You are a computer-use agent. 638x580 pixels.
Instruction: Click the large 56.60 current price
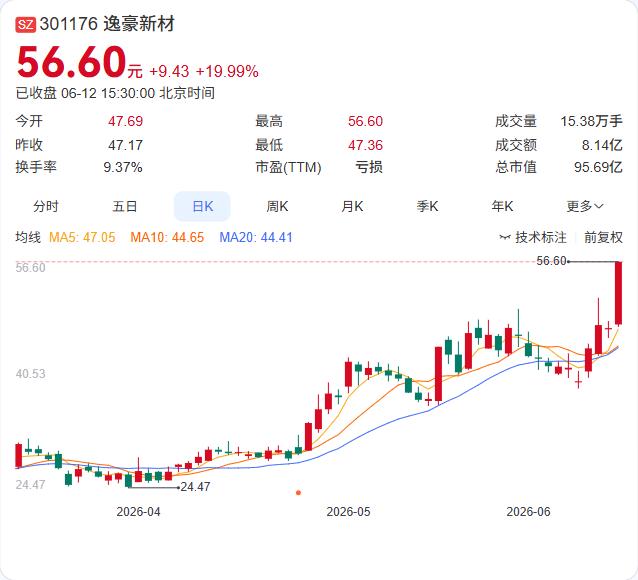coord(72,62)
